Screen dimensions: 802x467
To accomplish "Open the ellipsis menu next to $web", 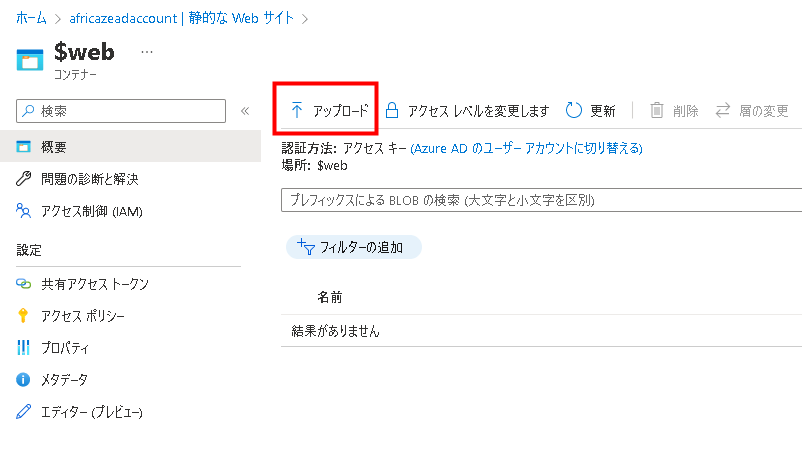I will point(147,52).
